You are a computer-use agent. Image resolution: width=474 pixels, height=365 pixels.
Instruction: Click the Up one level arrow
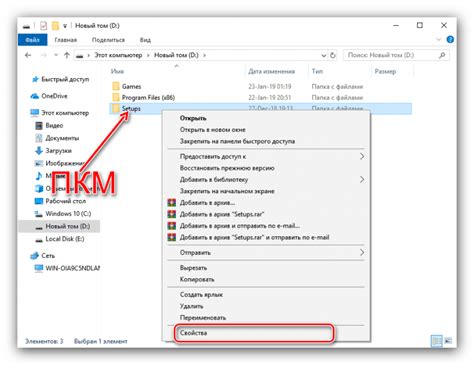tap(67, 55)
